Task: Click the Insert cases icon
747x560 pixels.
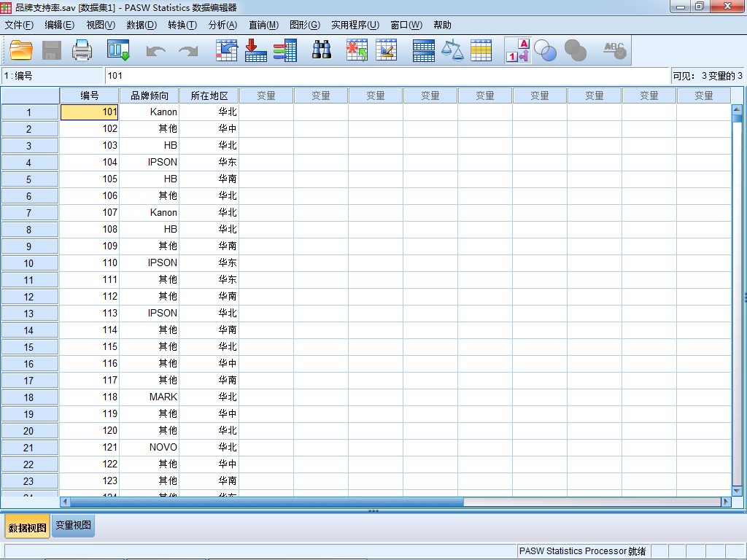Action: tap(357, 50)
